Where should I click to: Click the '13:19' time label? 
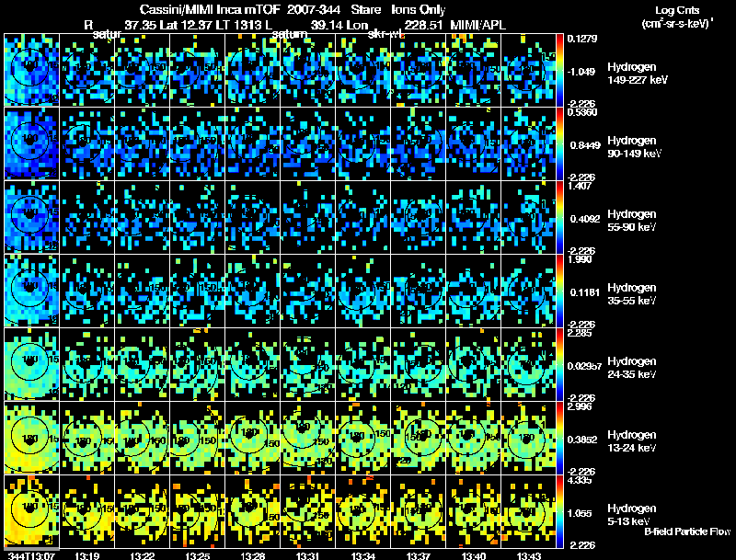(x=86, y=555)
